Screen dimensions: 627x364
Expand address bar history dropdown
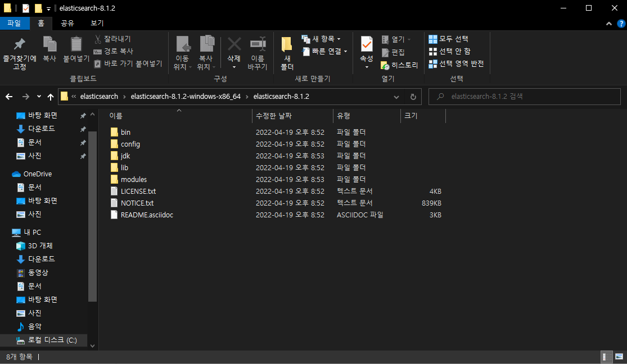coord(396,97)
